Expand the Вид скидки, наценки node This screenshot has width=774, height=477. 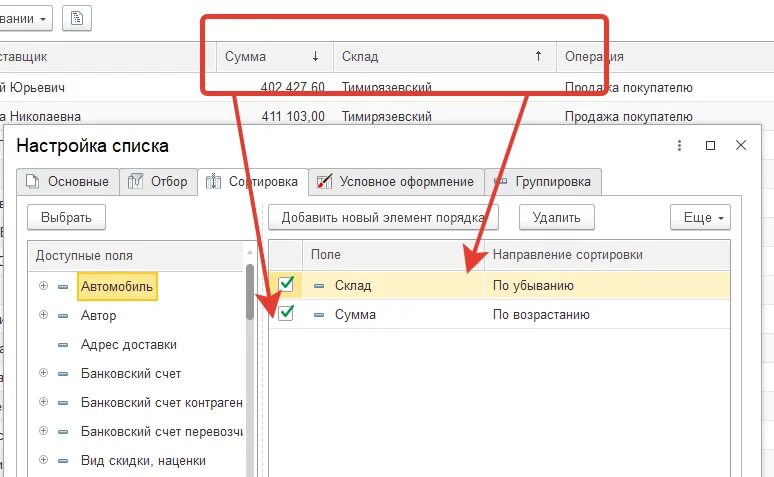tap(43, 460)
